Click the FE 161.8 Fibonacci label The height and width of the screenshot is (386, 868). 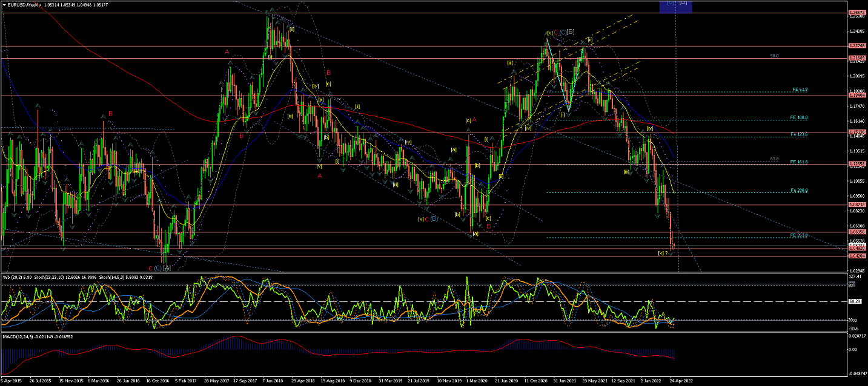pyautogui.click(x=799, y=162)
